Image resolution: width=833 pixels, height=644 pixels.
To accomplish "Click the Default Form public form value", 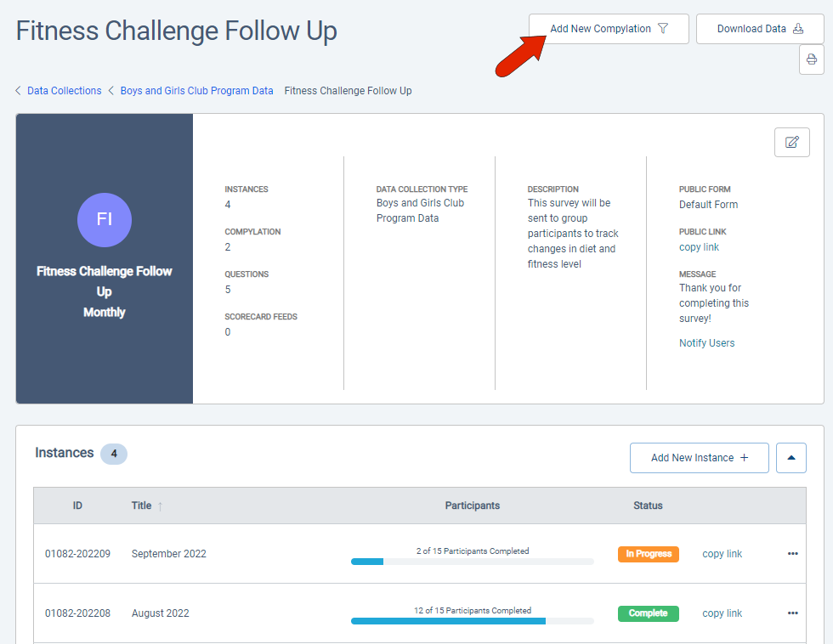I will [708, 205].
